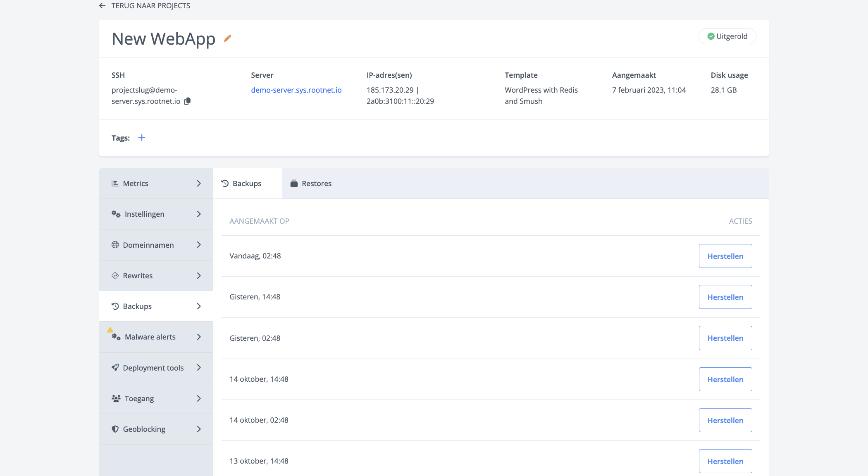868x476 pixels.
Task: Add a tag using the plus icon
Action: 142,137
